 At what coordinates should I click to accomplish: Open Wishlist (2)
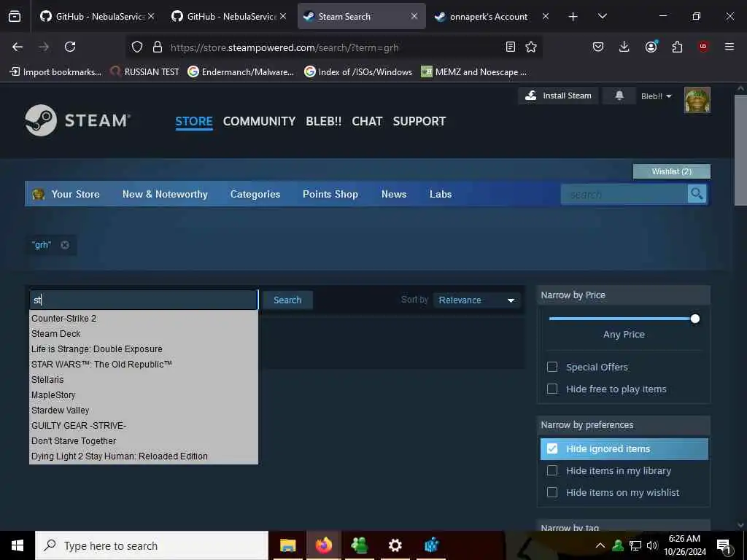[671, 171]
